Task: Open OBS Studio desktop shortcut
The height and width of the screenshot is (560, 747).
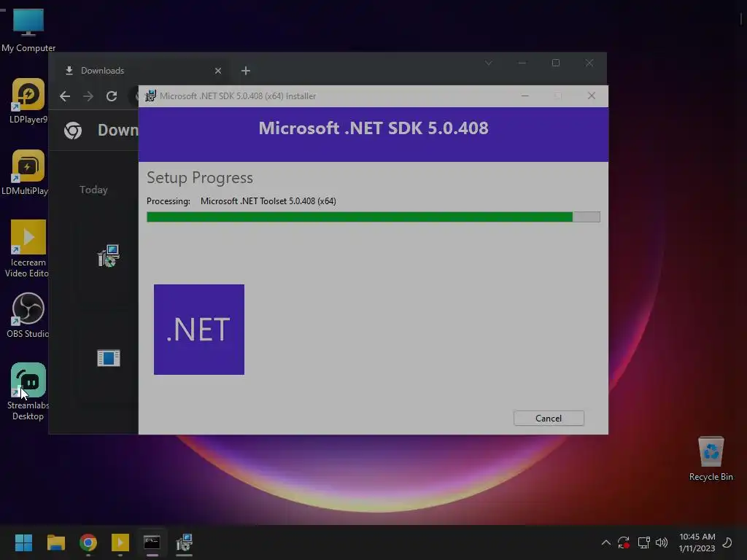Action: 28,315
